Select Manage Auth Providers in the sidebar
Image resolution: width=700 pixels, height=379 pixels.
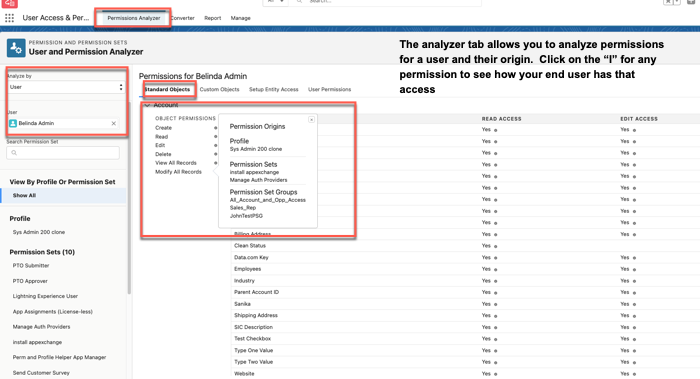(x=41, y=327)
